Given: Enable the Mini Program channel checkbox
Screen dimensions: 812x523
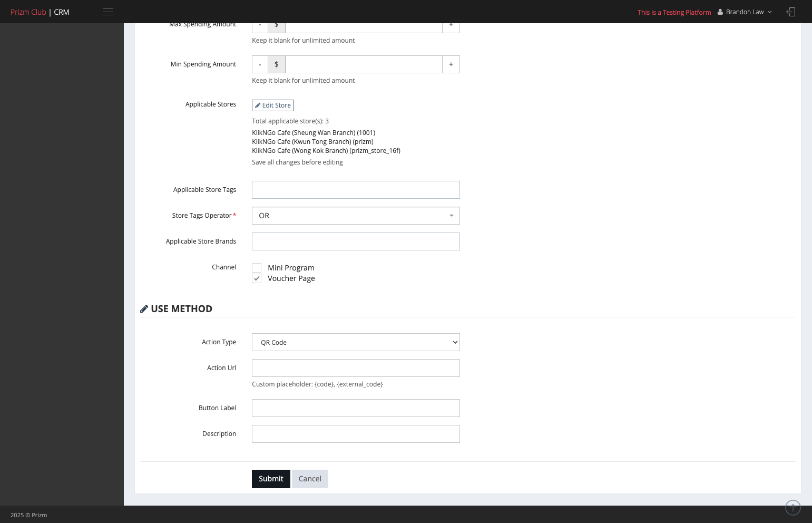Looking at the screenshot, I should [257, 268].
